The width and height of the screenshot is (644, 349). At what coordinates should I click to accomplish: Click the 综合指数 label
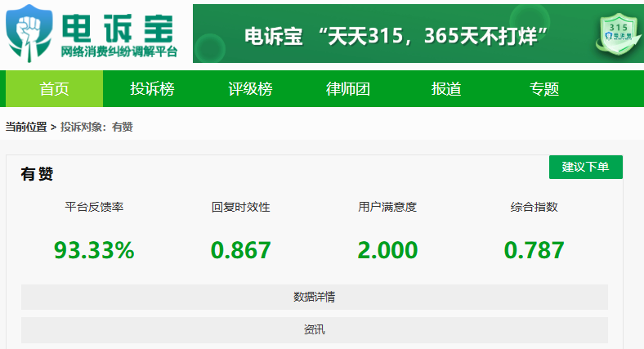534,207
